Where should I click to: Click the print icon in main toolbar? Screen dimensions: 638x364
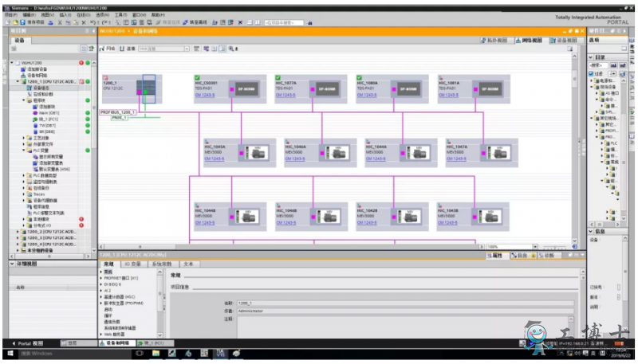(x=51, y=22)
